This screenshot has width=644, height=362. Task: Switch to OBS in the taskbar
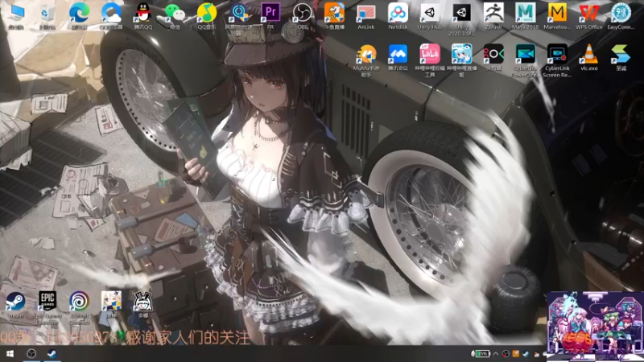pyautogui.click(x=31, y=353)
